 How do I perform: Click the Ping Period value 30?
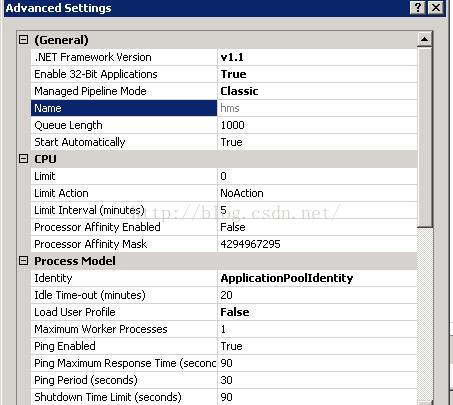(x=226, y=380)
